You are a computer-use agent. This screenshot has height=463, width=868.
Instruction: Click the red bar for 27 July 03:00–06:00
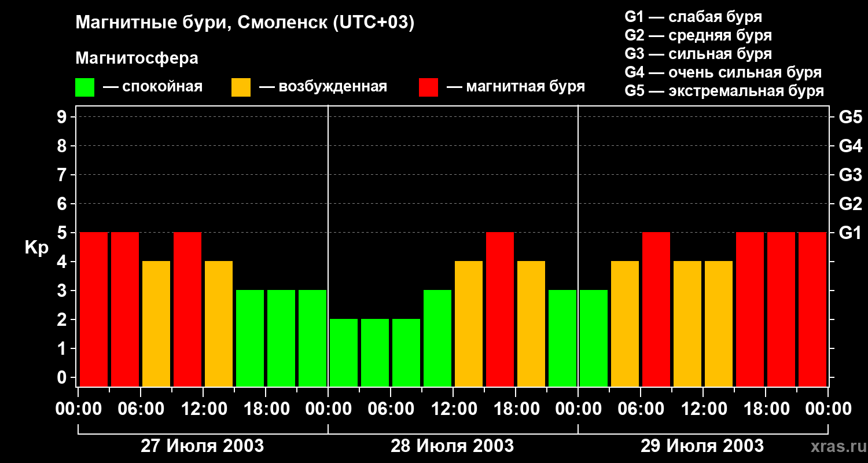(125, 309)
